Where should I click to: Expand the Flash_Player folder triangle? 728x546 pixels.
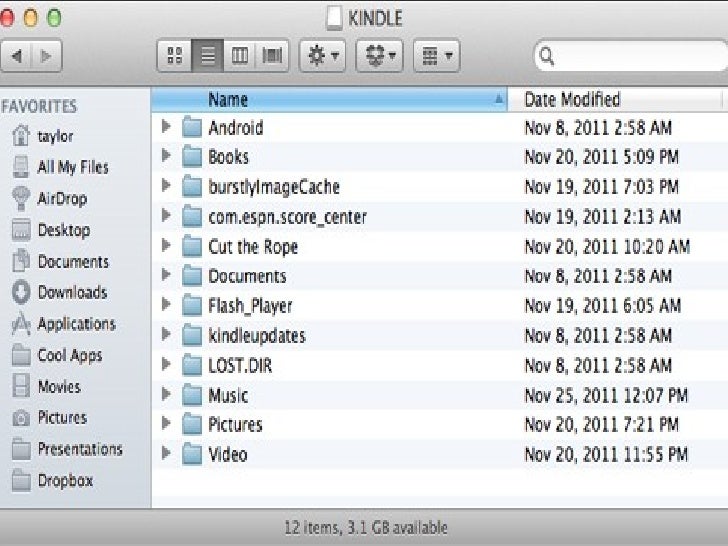tap(166, 305)
